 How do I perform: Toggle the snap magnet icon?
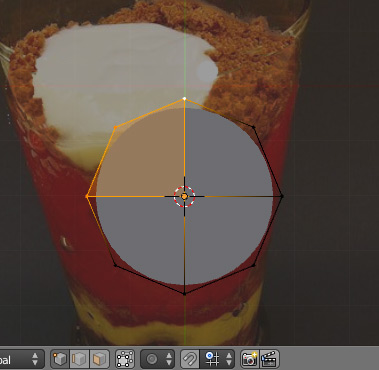(190, 359)
